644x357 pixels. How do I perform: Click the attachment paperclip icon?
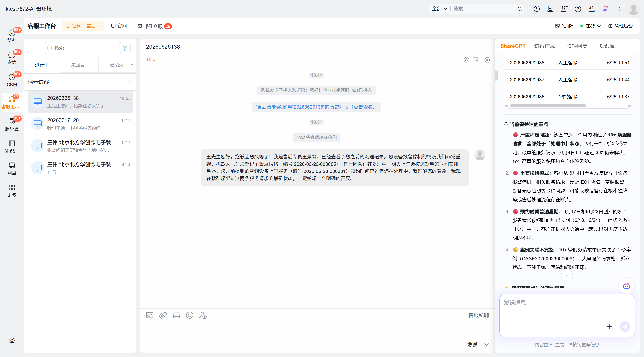click(x=163, y=315)
